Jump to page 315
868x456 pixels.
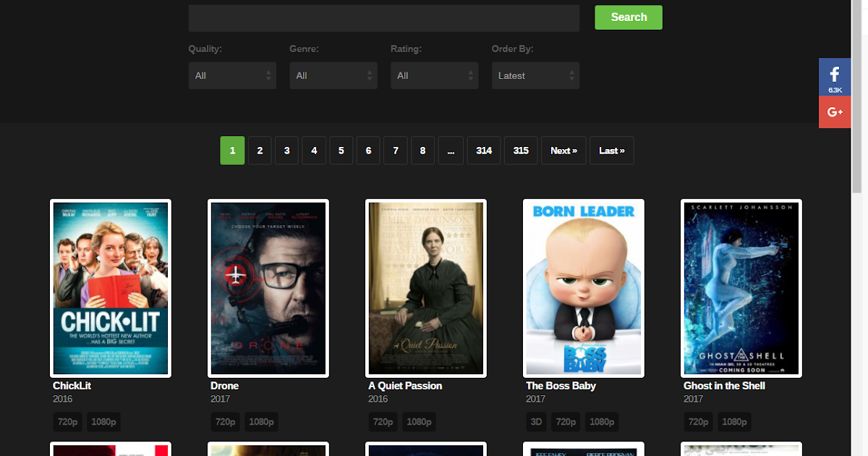[521, 151]
